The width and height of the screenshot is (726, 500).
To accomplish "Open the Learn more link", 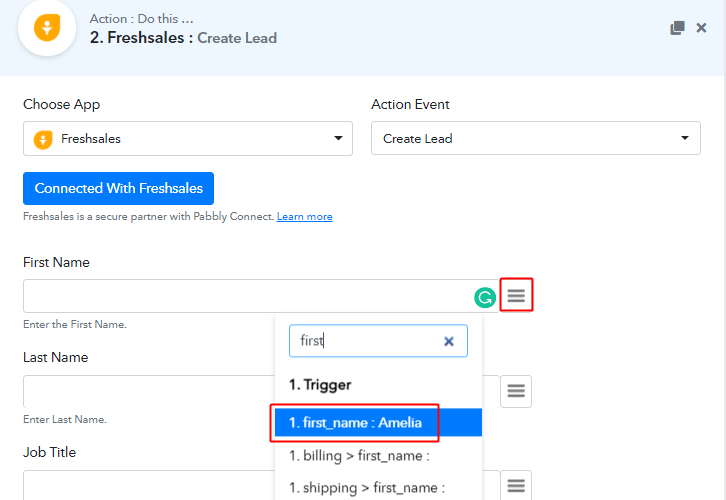I will coord(305,216).
